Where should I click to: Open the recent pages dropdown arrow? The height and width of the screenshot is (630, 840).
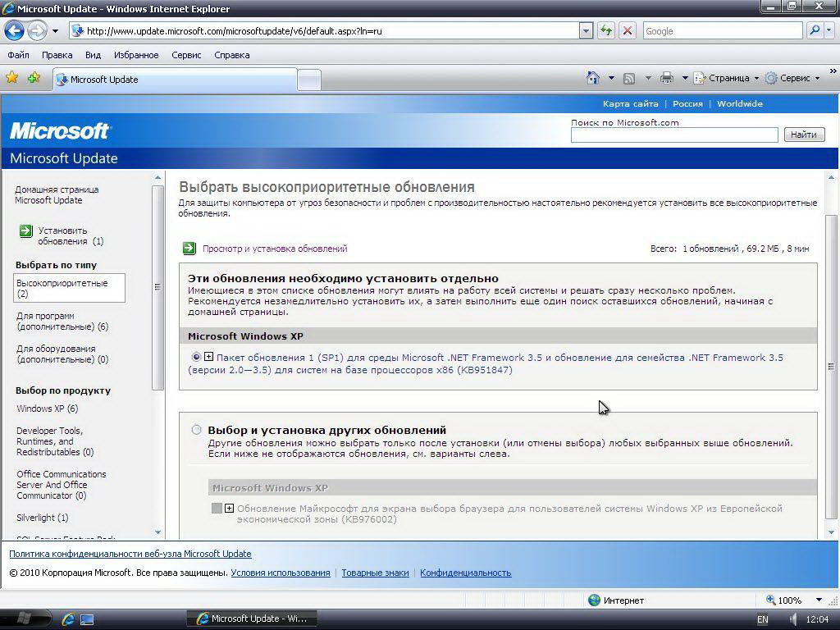click(55, 31)
